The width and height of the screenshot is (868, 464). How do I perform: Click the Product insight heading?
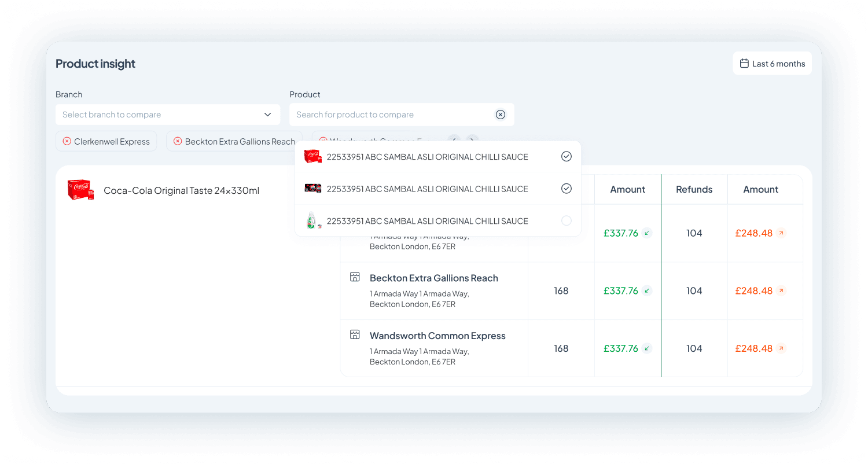tap(95, 64)
